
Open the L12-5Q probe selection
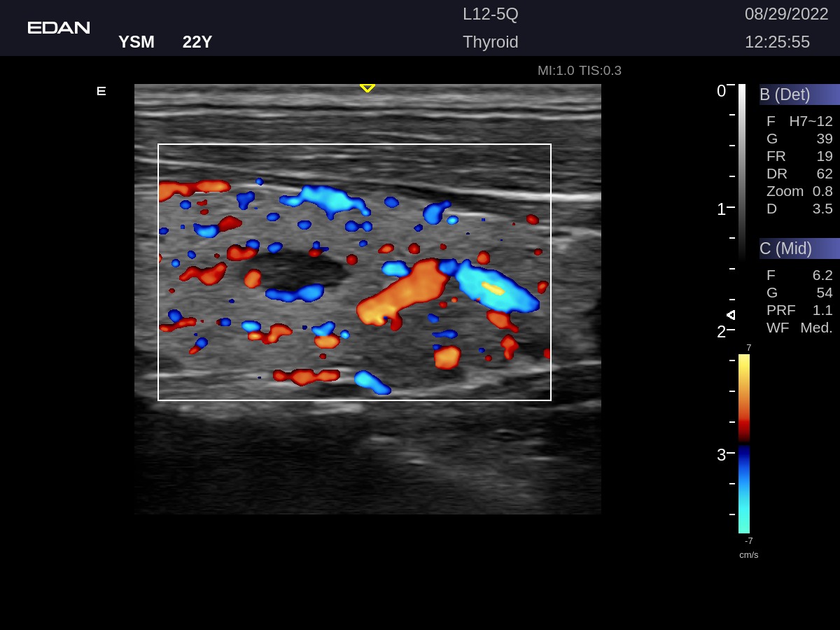tap(490, 14)
